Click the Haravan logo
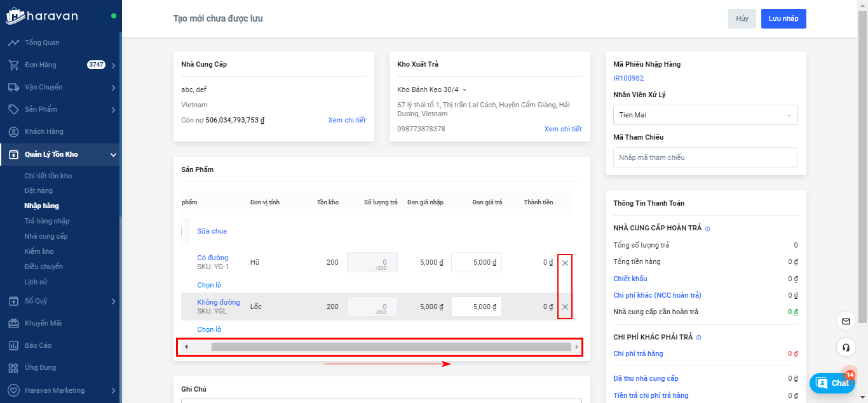 point(42,16)
